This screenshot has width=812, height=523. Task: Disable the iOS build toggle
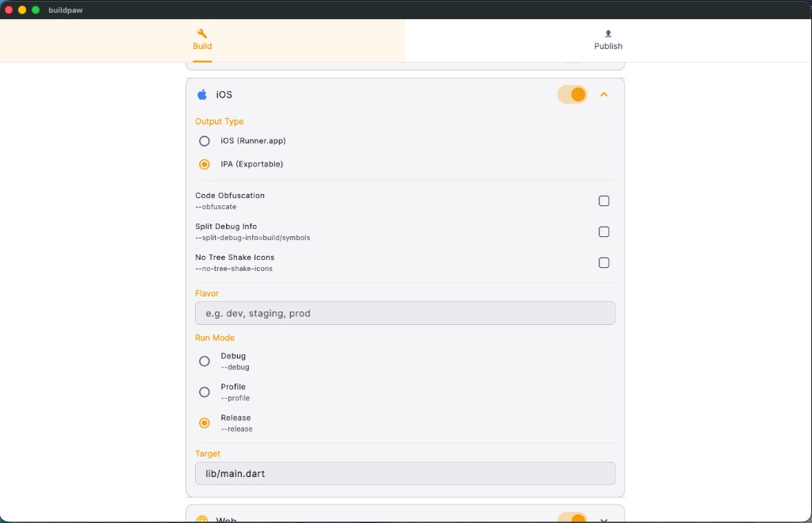click(x=572, y=94)
